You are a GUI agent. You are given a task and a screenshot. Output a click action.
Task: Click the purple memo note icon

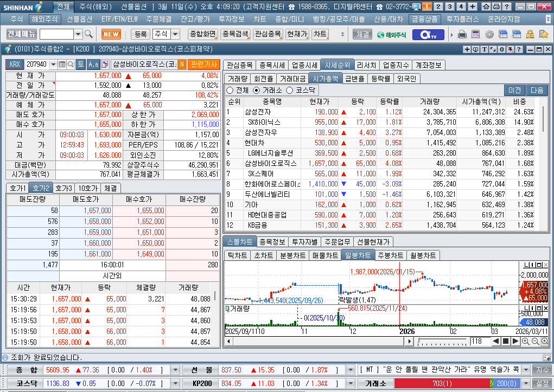105,65
